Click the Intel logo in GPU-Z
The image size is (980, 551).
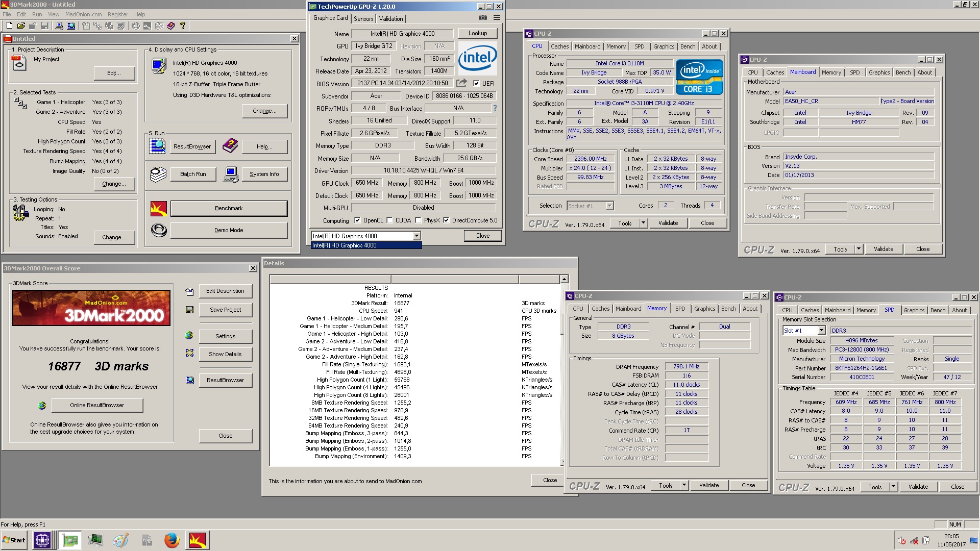click(x=477, y=58)
